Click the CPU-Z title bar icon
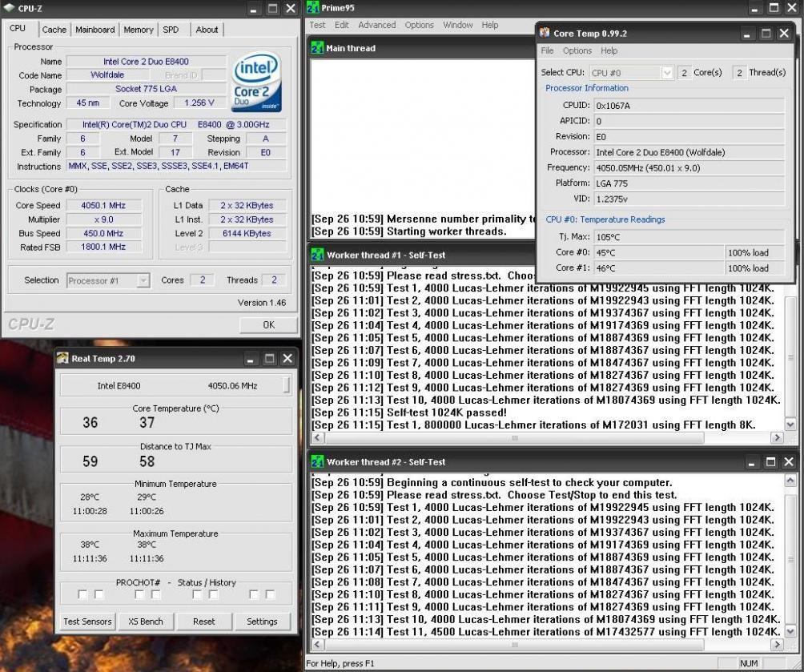This screenshot has width=804, height=672. (9, 8)
